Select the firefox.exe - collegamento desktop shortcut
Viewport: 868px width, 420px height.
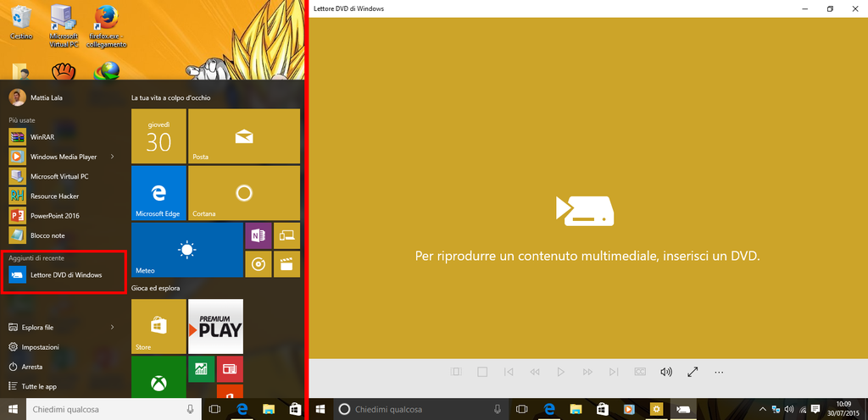point(108,25)
